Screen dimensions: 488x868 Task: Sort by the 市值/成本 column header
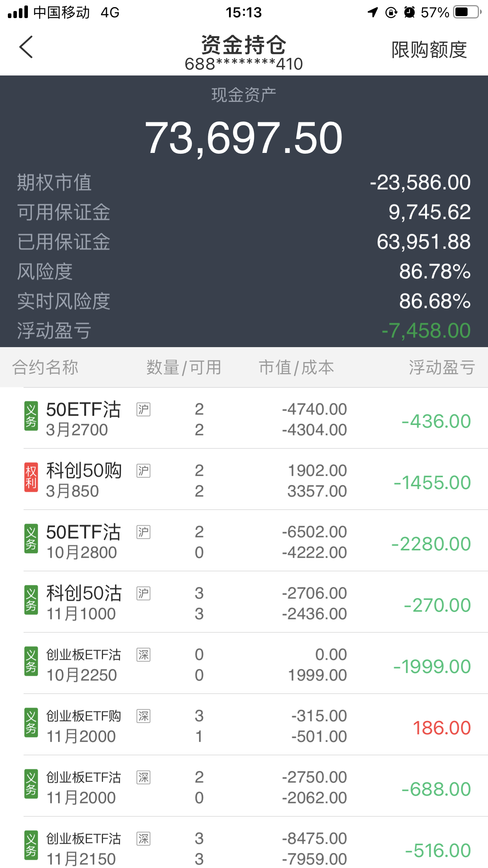pos(296,368)
